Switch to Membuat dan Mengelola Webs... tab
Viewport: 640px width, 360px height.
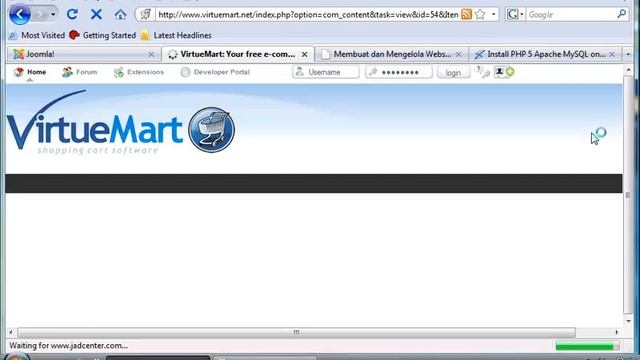(392, 54)
